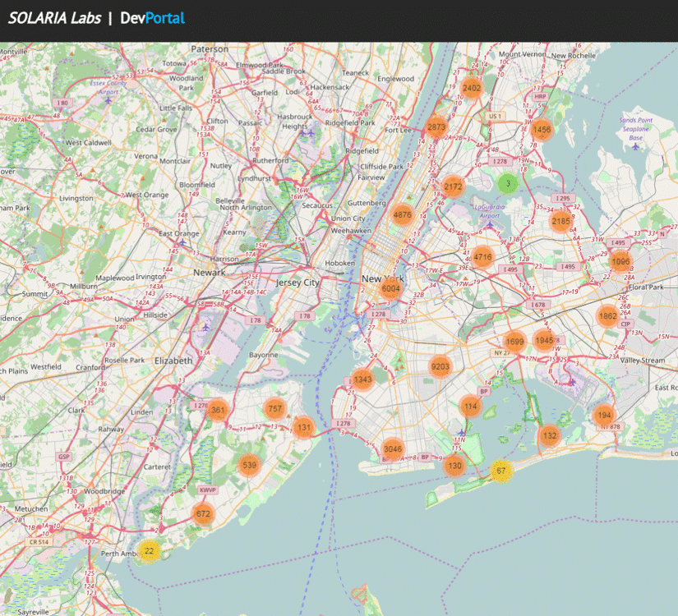Expand the cluster marker labeled 1096
This screenshot has height=616, width=678.
point(620,261)
